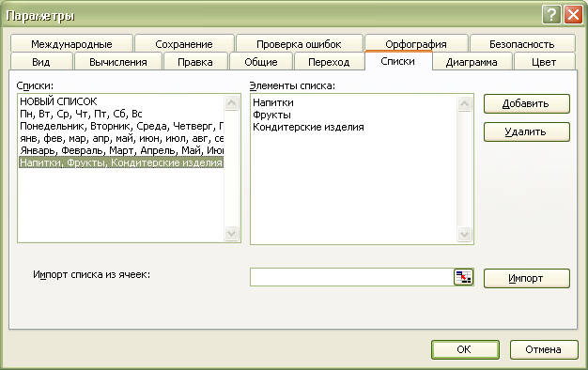This screenshot has height=370, width=588.
Task: Select the Напитки, Фрукты list entry
Action: tap(121, 162)
